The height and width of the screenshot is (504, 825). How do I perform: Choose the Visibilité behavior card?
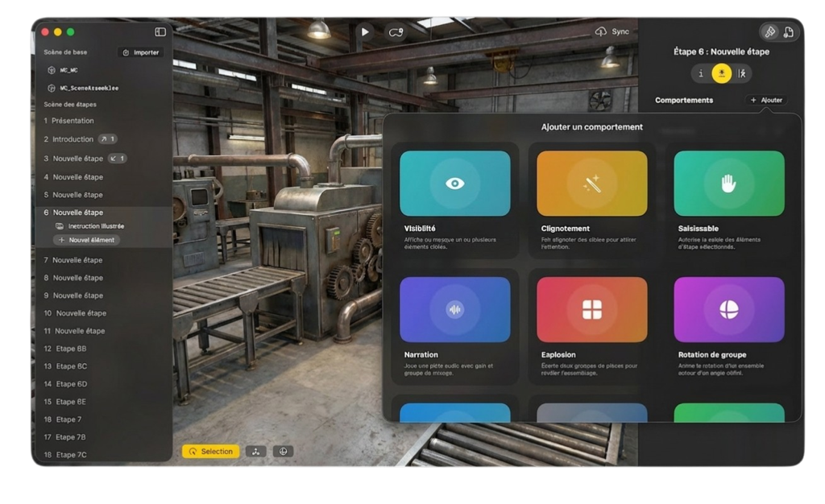[454, 184]
